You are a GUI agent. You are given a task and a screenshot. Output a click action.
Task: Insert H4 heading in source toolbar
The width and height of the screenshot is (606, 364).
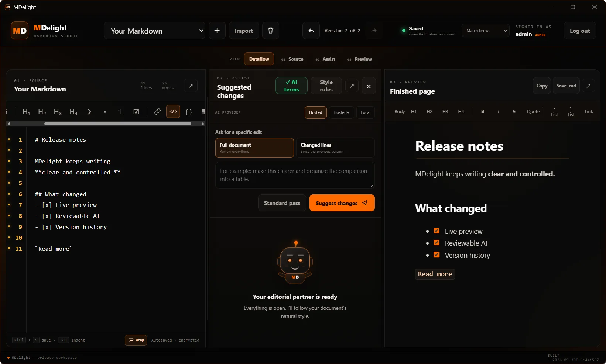[x=73, y=112]
